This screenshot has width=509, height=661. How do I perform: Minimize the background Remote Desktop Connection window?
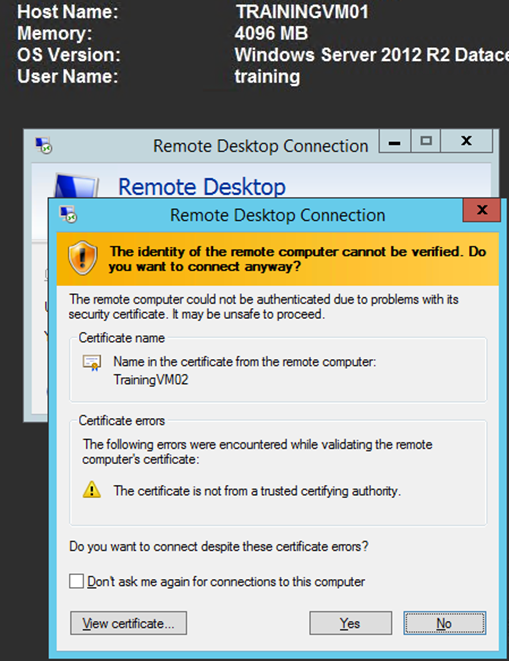pos(394,142)
